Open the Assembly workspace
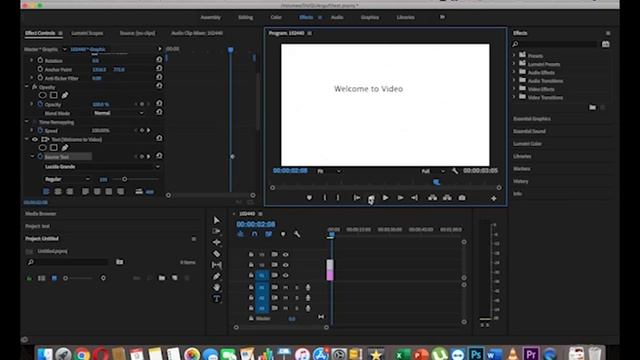The image size is (640, 360). pyautogui.click(x=211, y=18)
